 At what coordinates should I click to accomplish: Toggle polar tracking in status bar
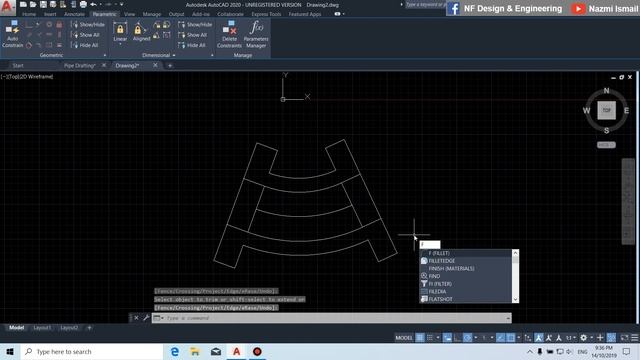pos(468,338)
